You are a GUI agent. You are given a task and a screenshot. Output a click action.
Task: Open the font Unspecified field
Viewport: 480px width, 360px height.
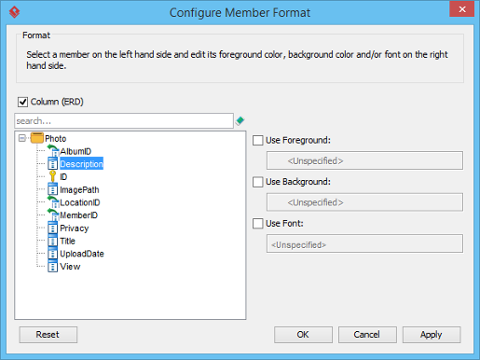coord(364,244)
